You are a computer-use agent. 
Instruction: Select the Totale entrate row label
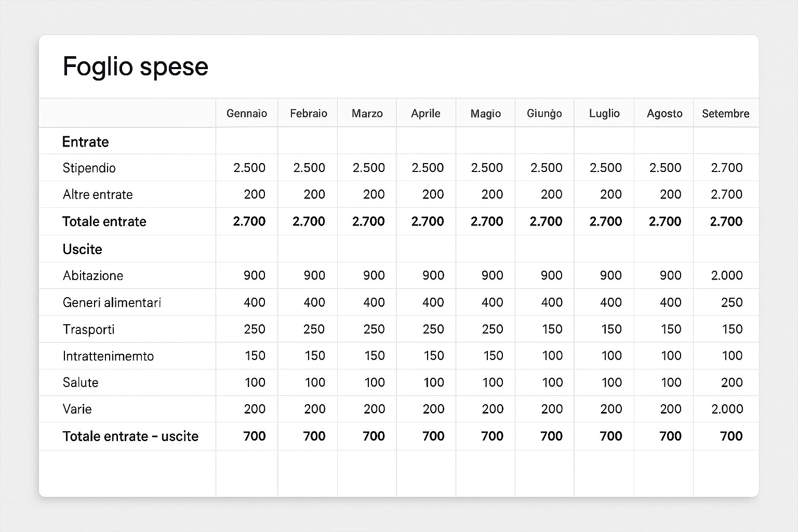pos(104,221)
